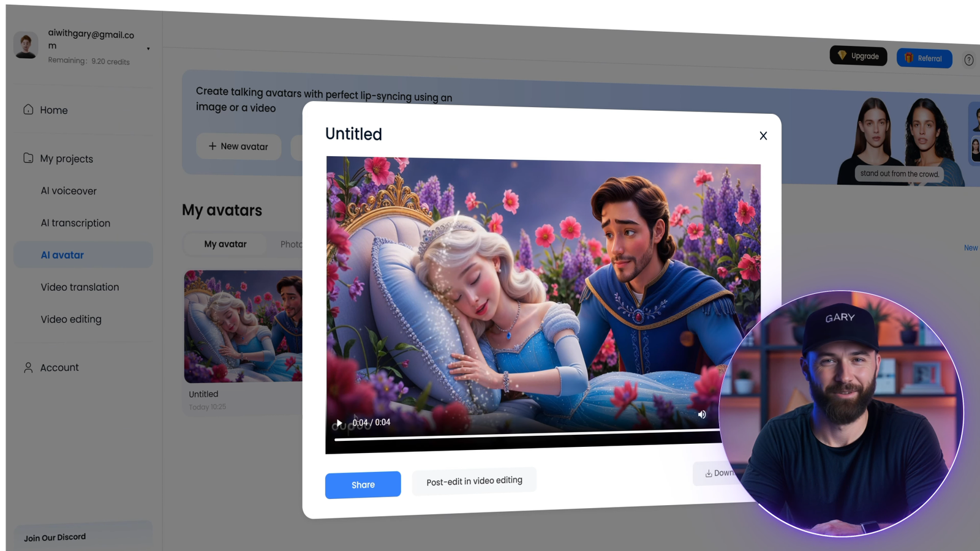Image resolution: width=980 pixels, height=551 pixels.
Task: Select AI avatar in sidebar
Action: tap(83, 255)
